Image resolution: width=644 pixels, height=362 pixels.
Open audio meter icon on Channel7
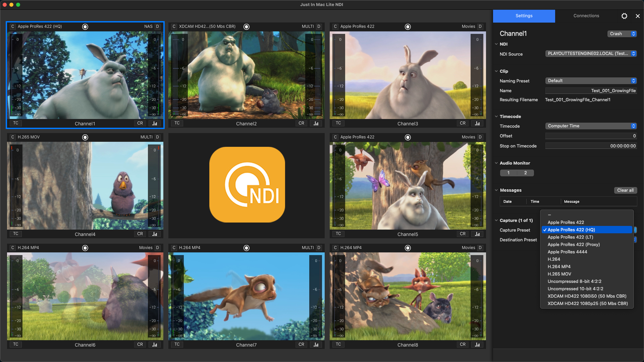click(316, 345)
